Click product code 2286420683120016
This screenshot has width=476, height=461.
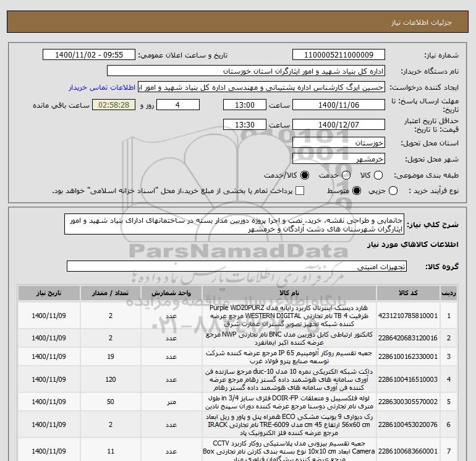(x=408, y=338)
